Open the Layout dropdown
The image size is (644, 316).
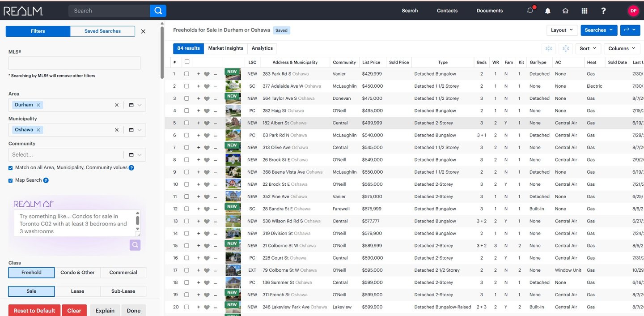pyautogui.click(x=562, y=30)
